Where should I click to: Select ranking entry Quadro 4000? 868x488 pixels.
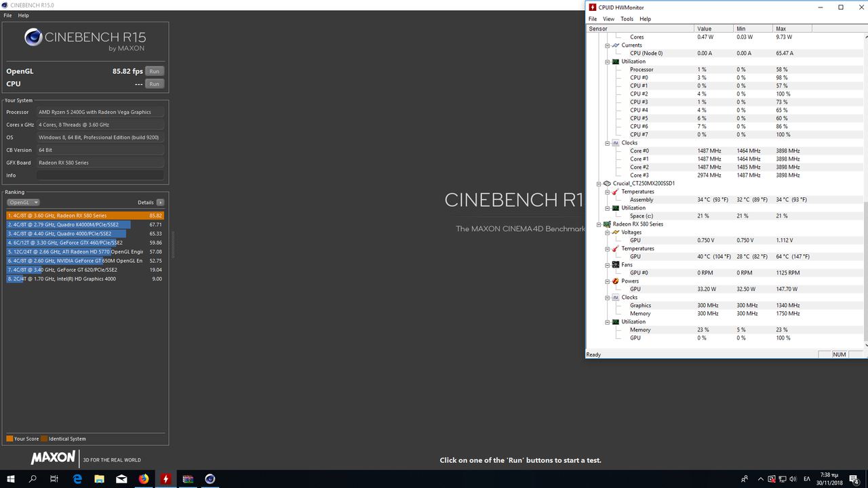tap(85, 234)
